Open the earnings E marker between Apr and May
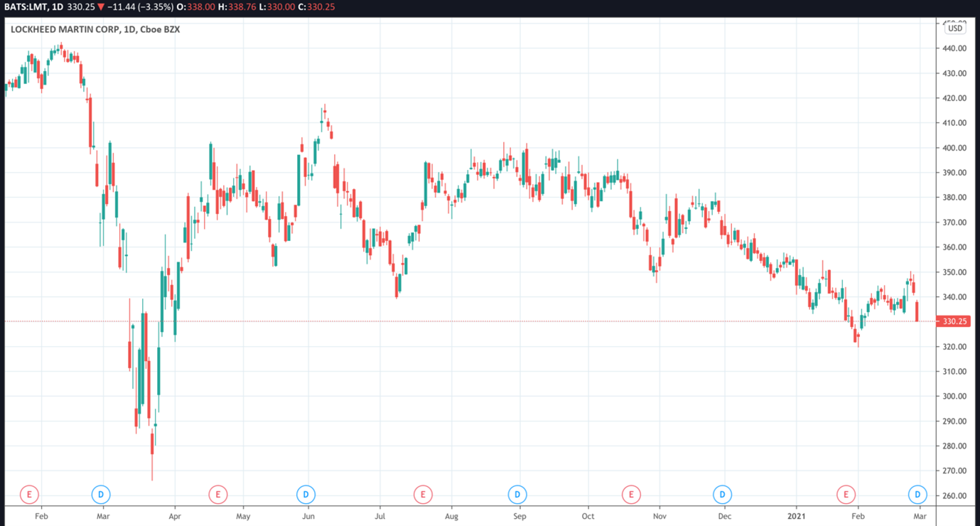The height and width of the screenshot is (526, 980). pyautogui.click(x=217, y=494)
